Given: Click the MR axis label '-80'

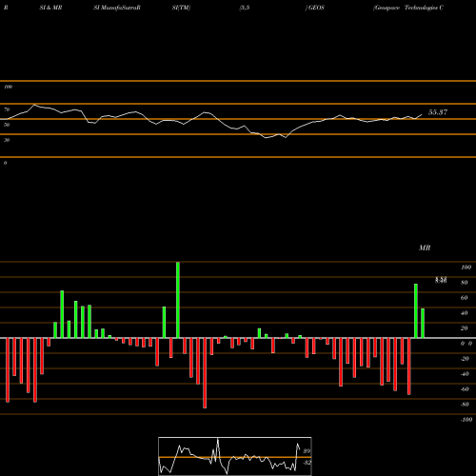Looking at the screenshot, I should point(465,405).
